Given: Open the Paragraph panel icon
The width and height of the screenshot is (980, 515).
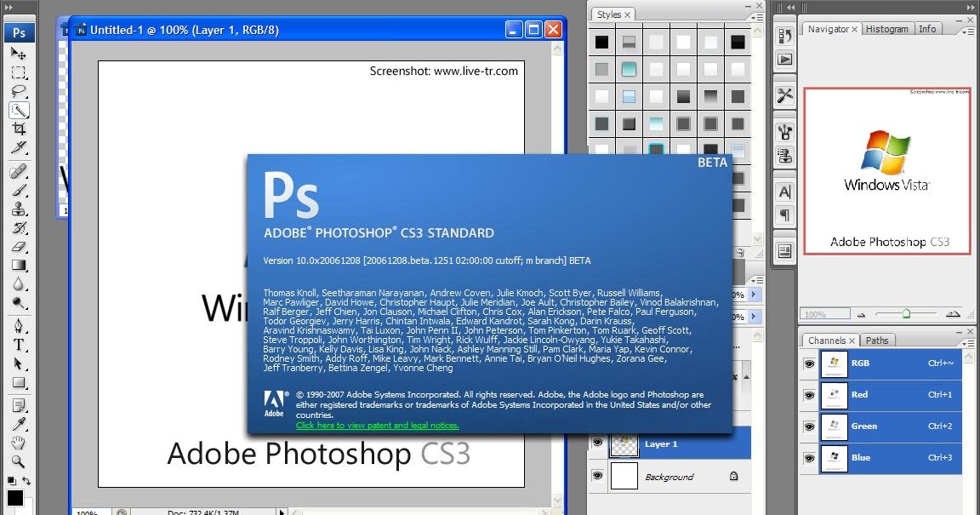Looking at the screenshot, I should (784, 215).
